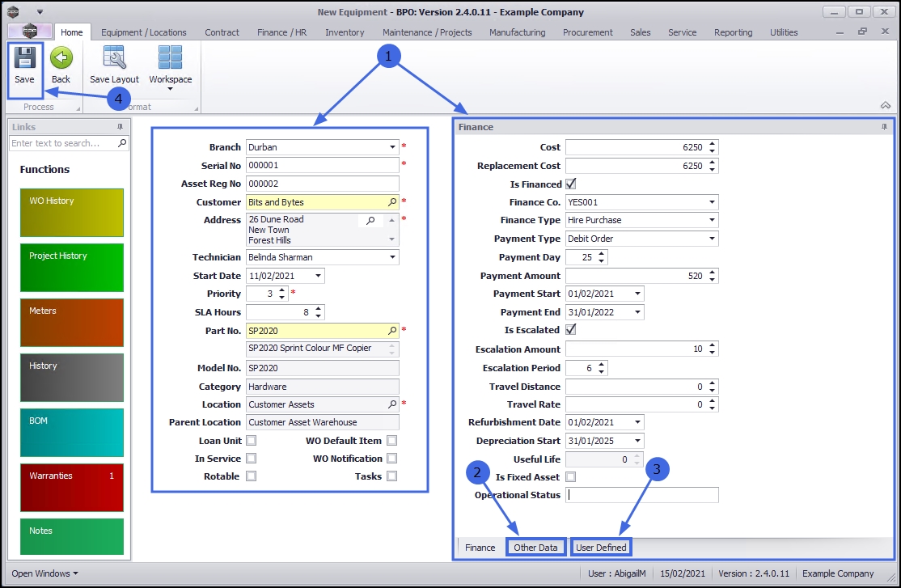Viewport: 901px width, 588px height.
Task: Switch to Inventory ribbon tab
Action: [x=345, y=32]
